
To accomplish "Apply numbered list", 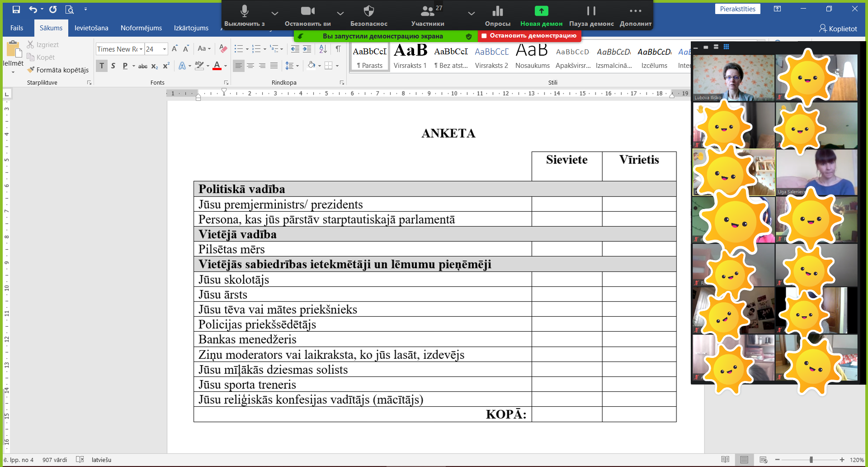I will tap(256, 48).
